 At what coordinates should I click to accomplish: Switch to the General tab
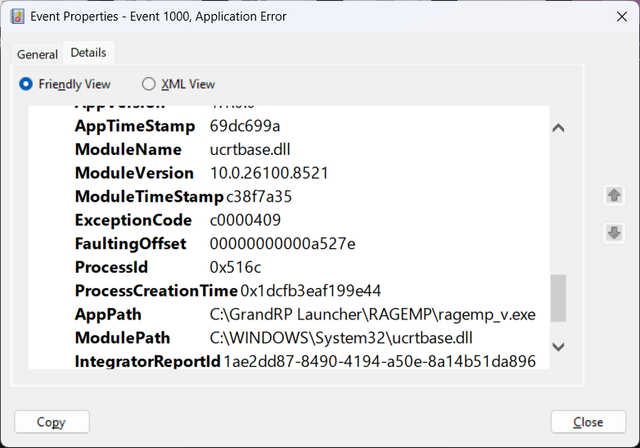click(37, 54)
